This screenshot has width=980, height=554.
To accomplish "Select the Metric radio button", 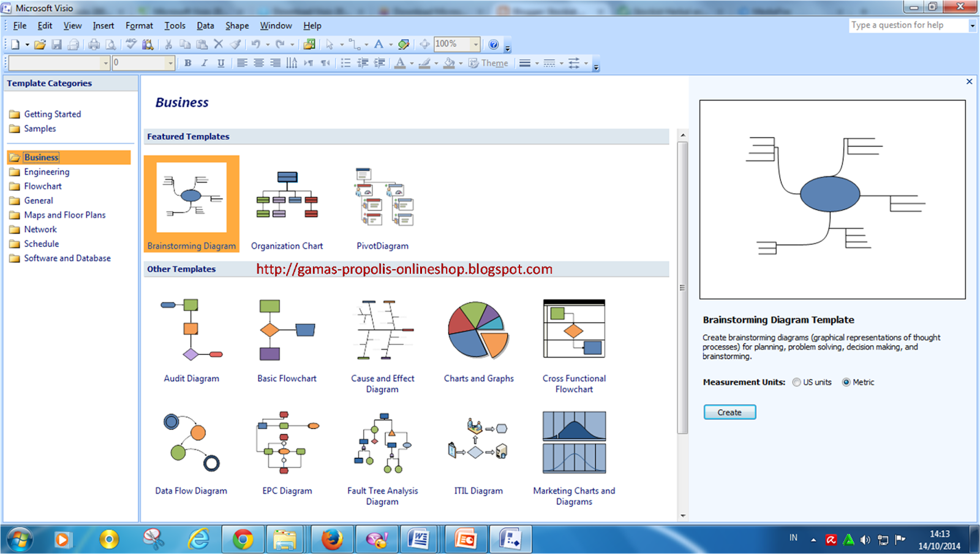I will (846, 382).
